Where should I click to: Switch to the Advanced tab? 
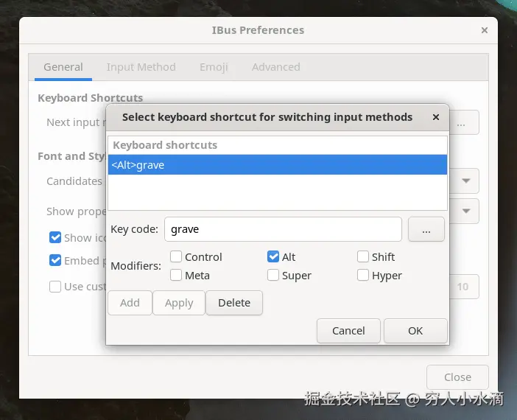pyautogui.click(x=276, y=67)
